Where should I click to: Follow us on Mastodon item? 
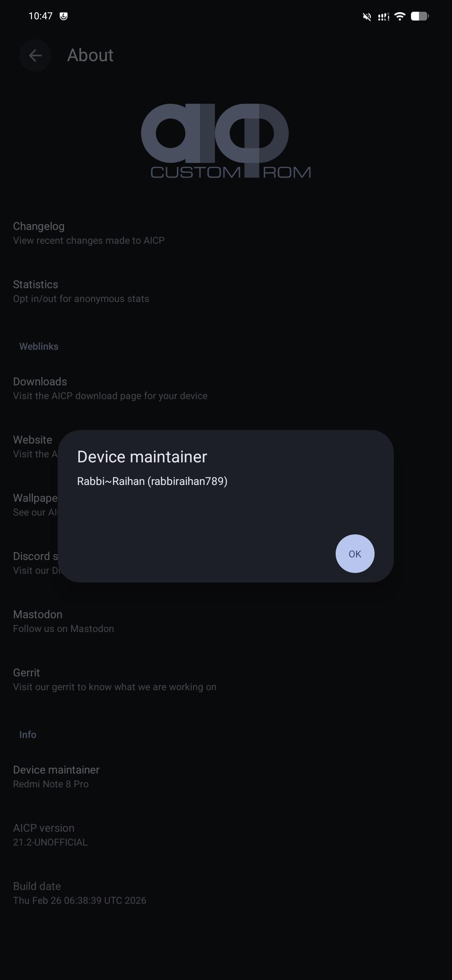click(x=226, y=622)
